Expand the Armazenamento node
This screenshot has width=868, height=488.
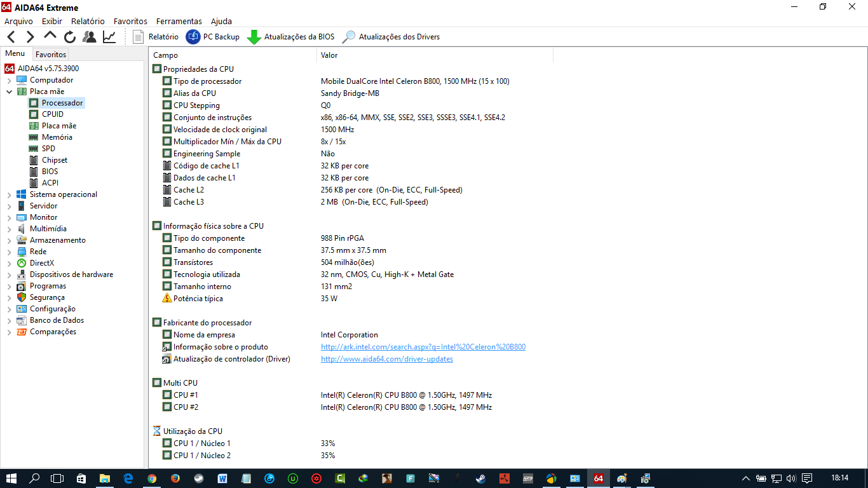pos(10,240)
